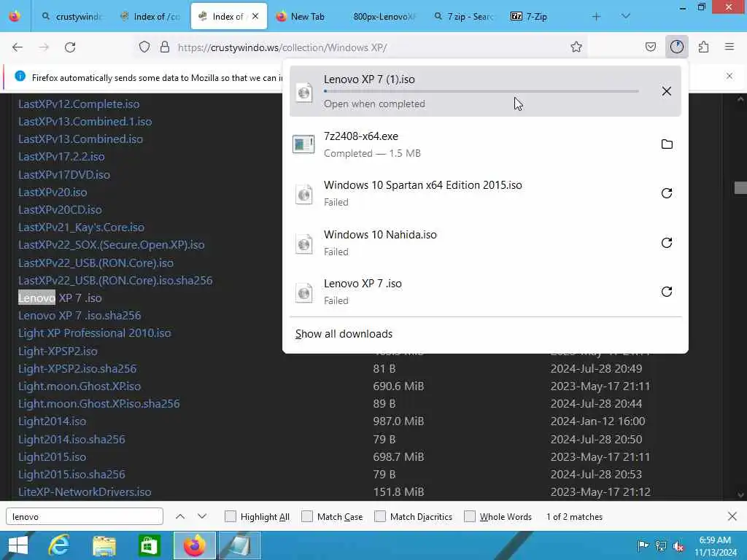Click the find bar search field
Image resolution: width=747 pixels, height=560 pixels.
pos(85,516)
